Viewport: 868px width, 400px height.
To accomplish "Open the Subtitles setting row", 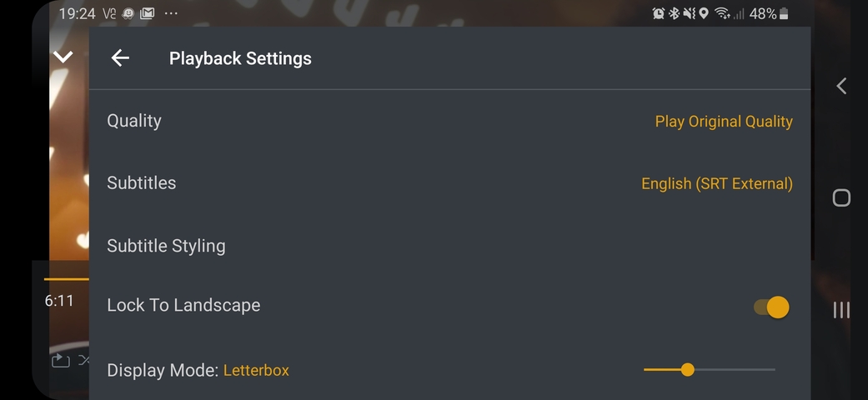I will [x=142, y=183].
